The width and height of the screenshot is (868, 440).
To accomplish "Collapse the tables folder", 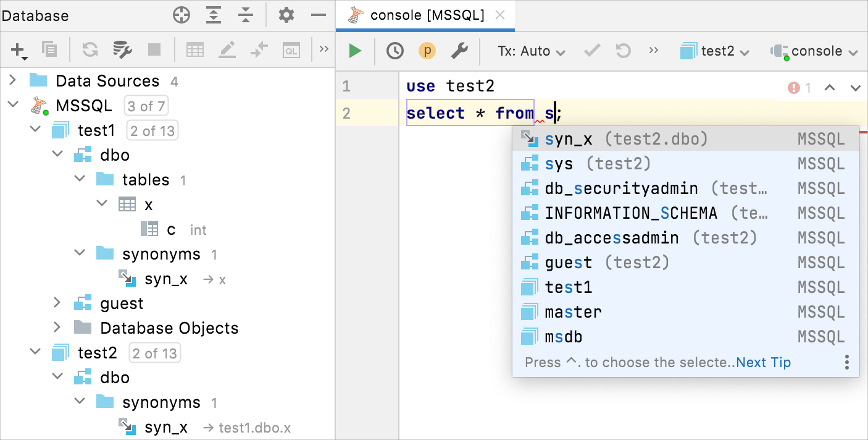I will pos(80,179).
